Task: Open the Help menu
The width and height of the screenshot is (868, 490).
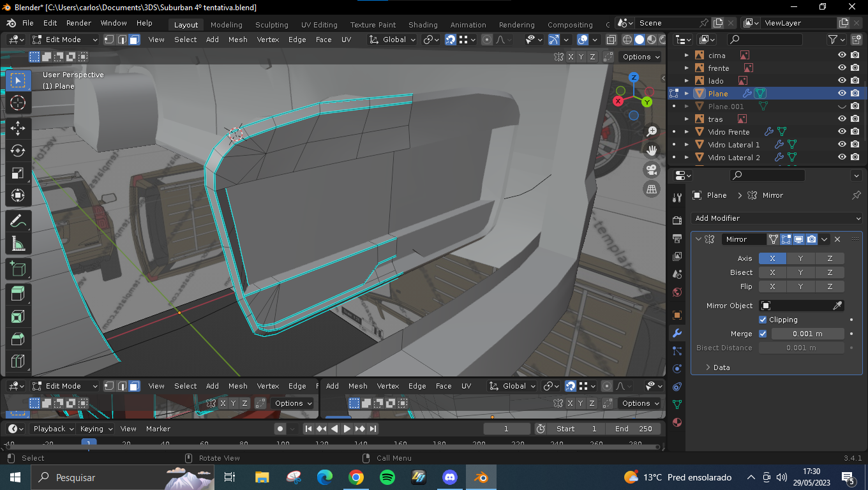Action: click(145, 23)
